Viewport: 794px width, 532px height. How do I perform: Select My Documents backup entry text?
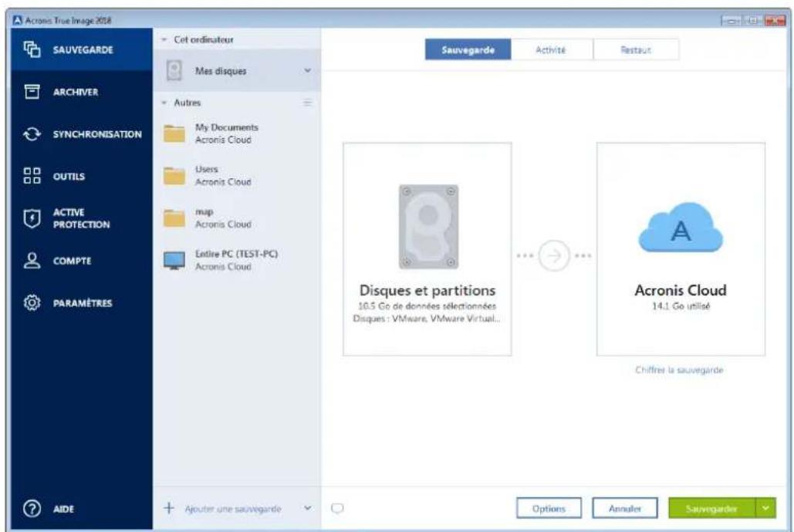click(227, 133)
